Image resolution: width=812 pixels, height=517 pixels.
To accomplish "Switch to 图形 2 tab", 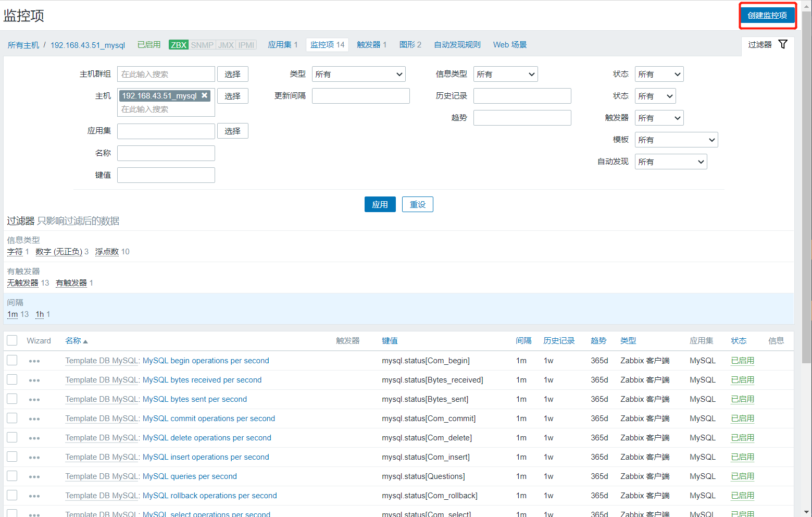I will click(x=410, y=45).
